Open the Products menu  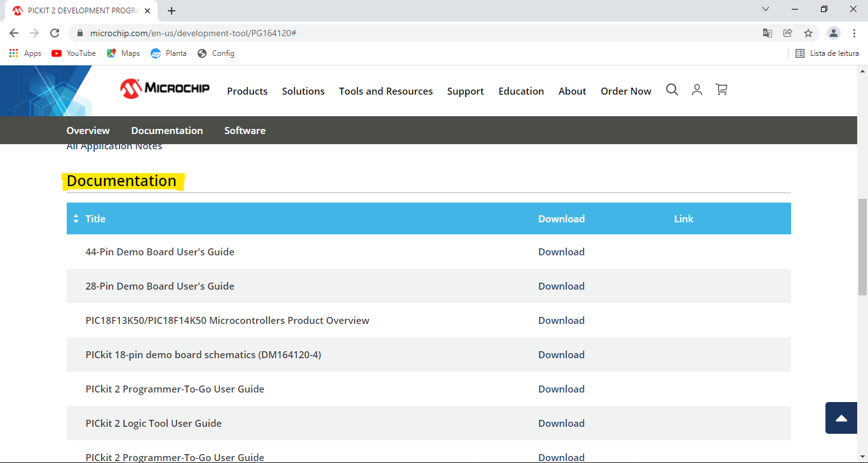tap(247, 91)
